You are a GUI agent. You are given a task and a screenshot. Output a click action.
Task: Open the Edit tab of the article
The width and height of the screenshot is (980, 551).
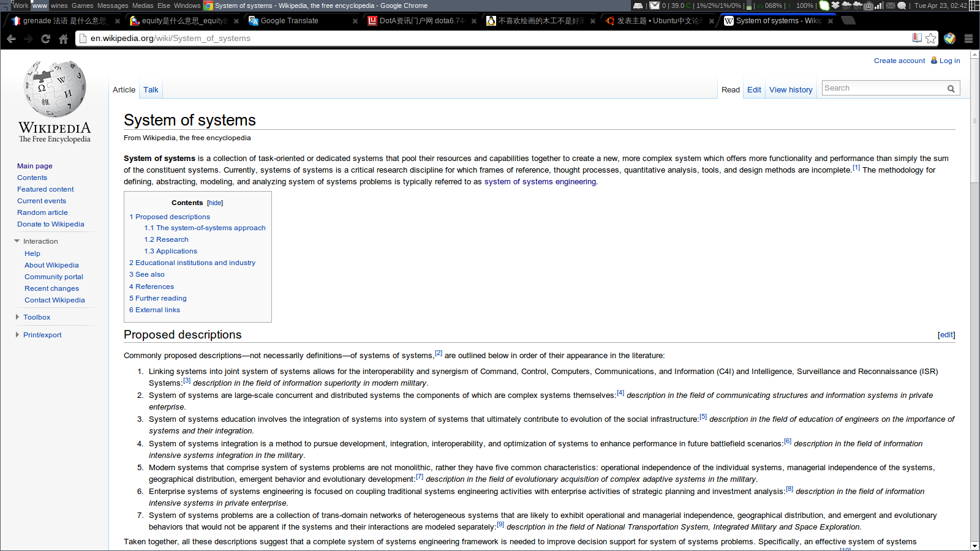(754, 89)
